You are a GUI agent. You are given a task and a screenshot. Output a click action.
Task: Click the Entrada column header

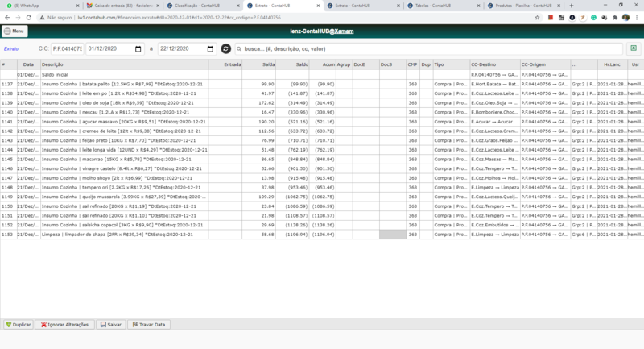[x=225, y=64]
